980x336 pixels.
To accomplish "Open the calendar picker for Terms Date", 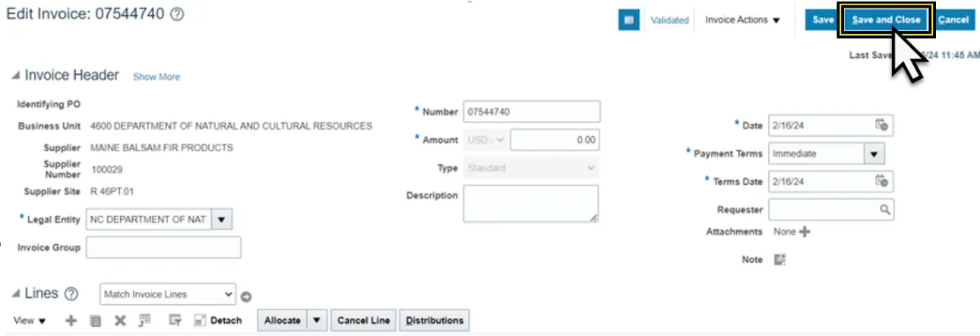I will [x=881, y=181].
